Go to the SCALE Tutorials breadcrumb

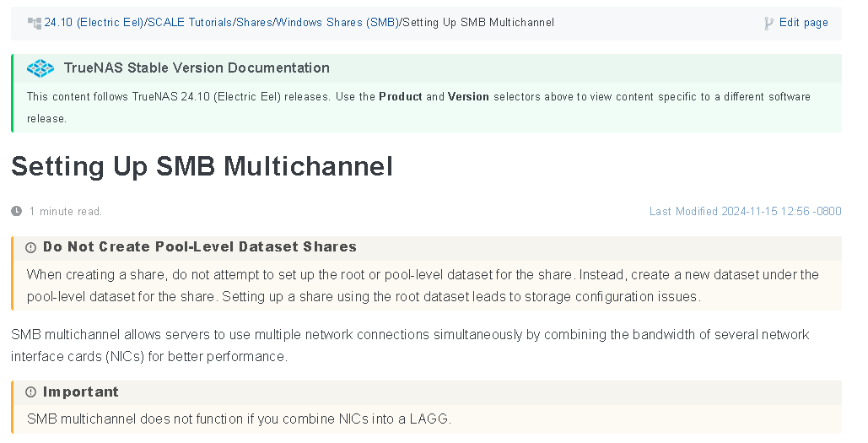190,23
